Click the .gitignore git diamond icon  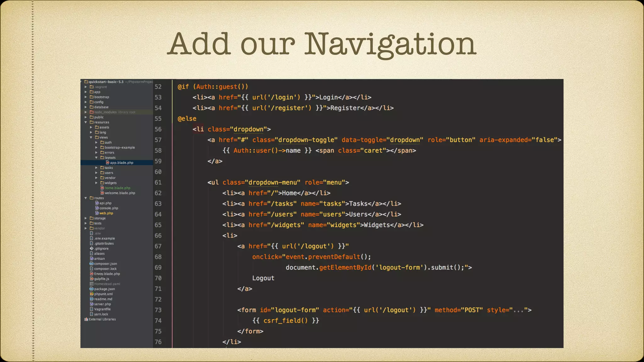click(x=92, y=248)
